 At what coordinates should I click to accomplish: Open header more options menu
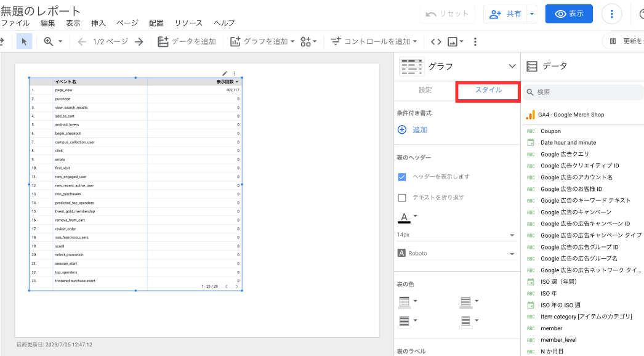click(611, 14)
